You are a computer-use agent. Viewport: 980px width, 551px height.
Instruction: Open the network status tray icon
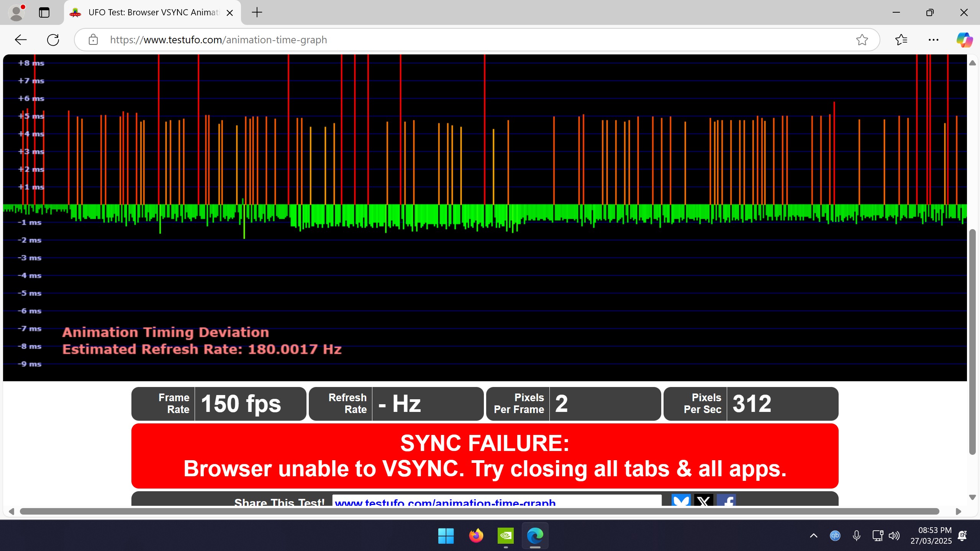coord(877,536)
